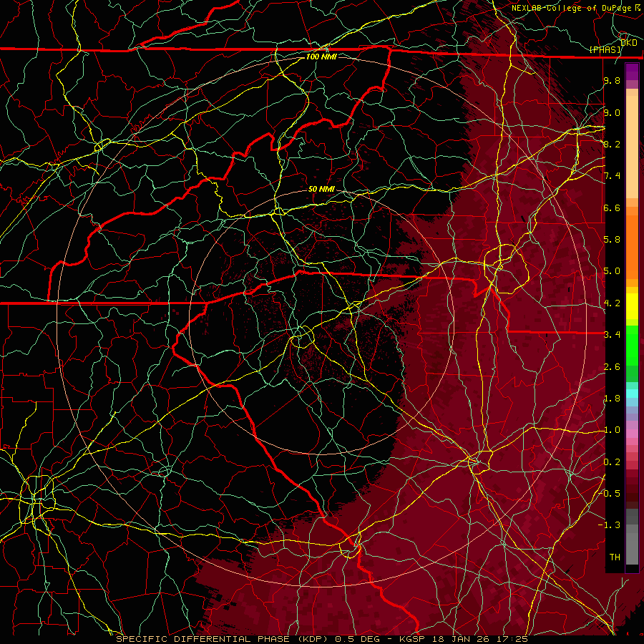Pick the cyan segment on the color bar
The height and width of the screenshot is (644, 644).
coord(632,394)
